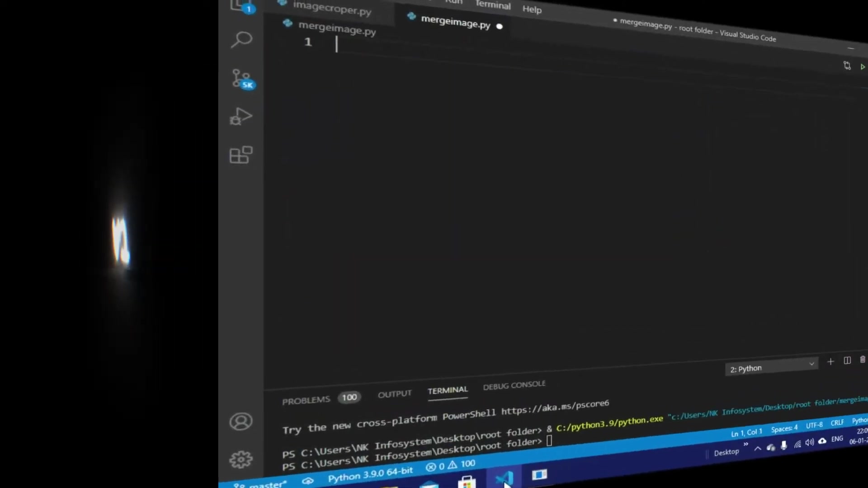
Task: Create a new terminal with plus icon
Action: [830, 361]
